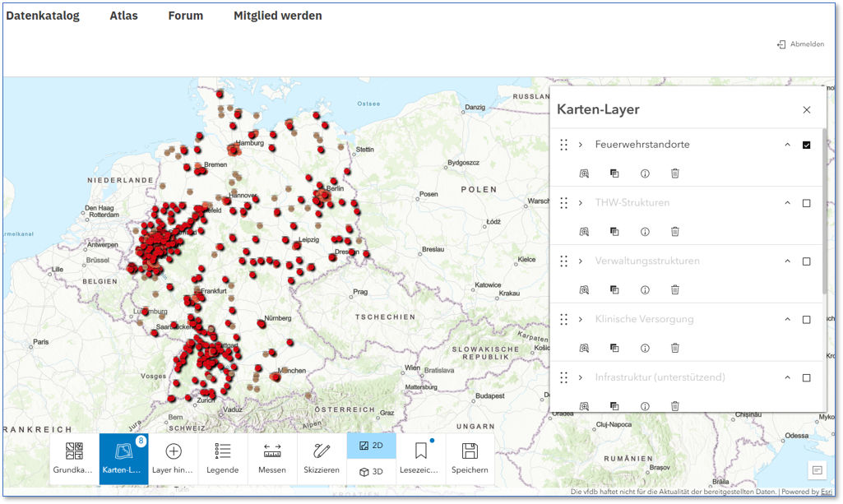Viewport: 843px width, 504px height.
Task: Click Layer hinzufügen to add a layer
Action: click(173, 458)
